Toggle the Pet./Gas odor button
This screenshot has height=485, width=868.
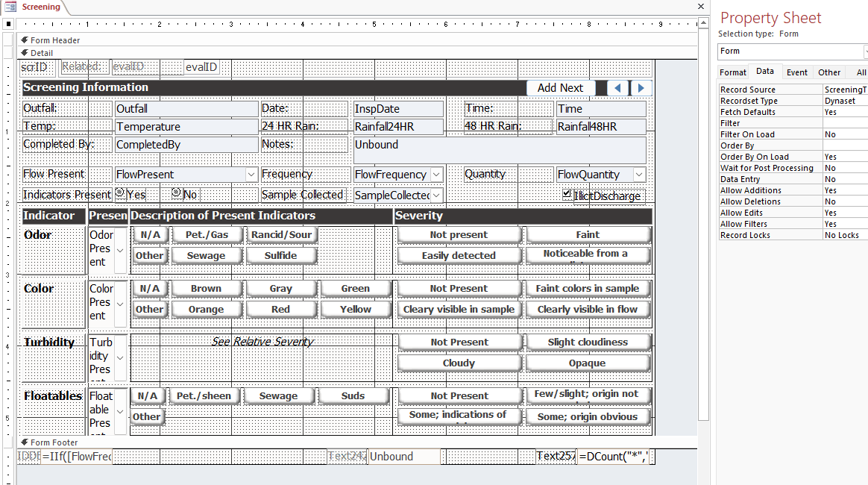(x=207, y=235)
